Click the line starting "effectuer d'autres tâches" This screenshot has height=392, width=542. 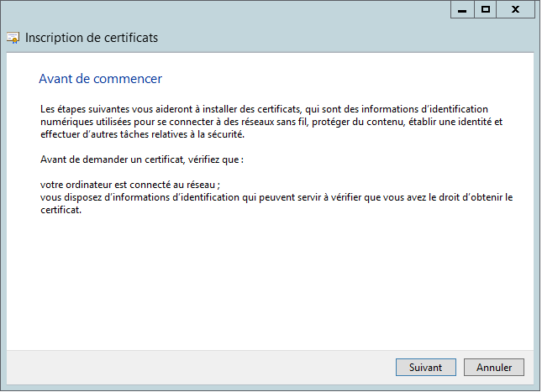pos(142,134)
